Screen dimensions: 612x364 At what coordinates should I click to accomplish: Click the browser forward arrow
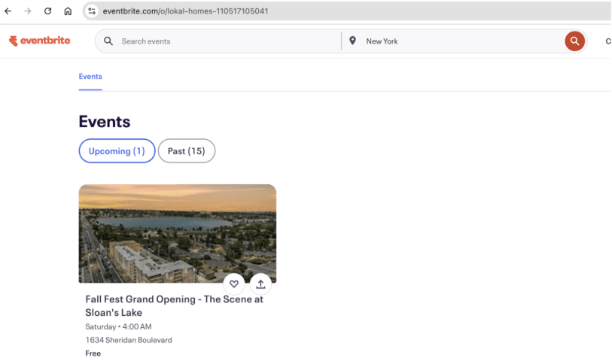(28, 11)
